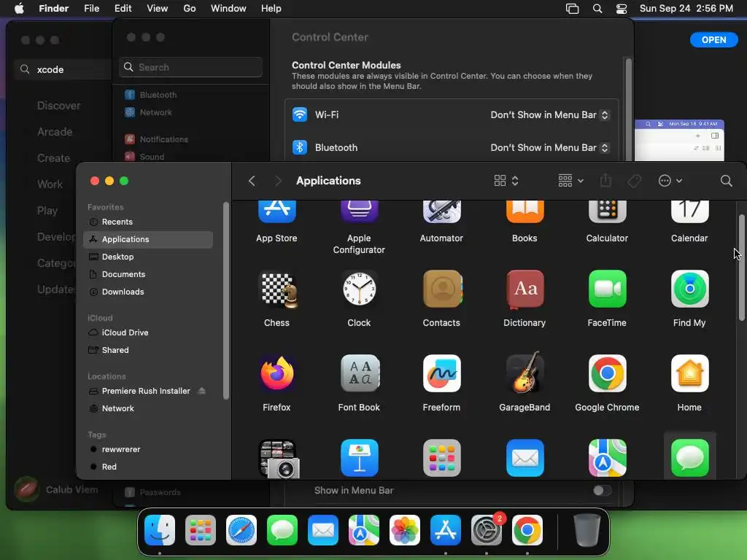Open Photos from the Dock
The image size is (747, 560).
(404, 530)
